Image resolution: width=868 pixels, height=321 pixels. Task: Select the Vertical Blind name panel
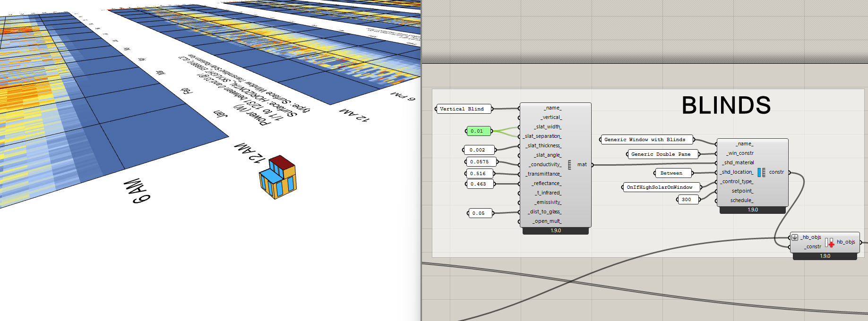pos(462,109)
